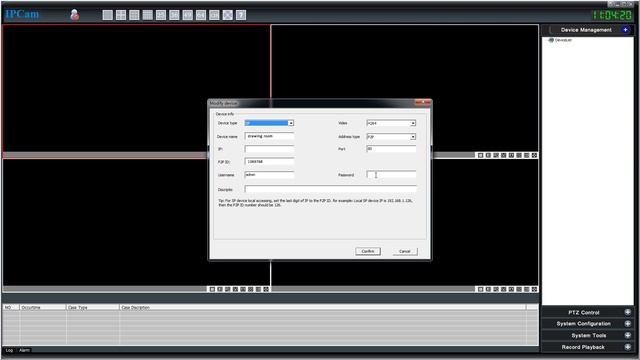
Task: Click the Device Management panel header
Action: click(586, 30)
